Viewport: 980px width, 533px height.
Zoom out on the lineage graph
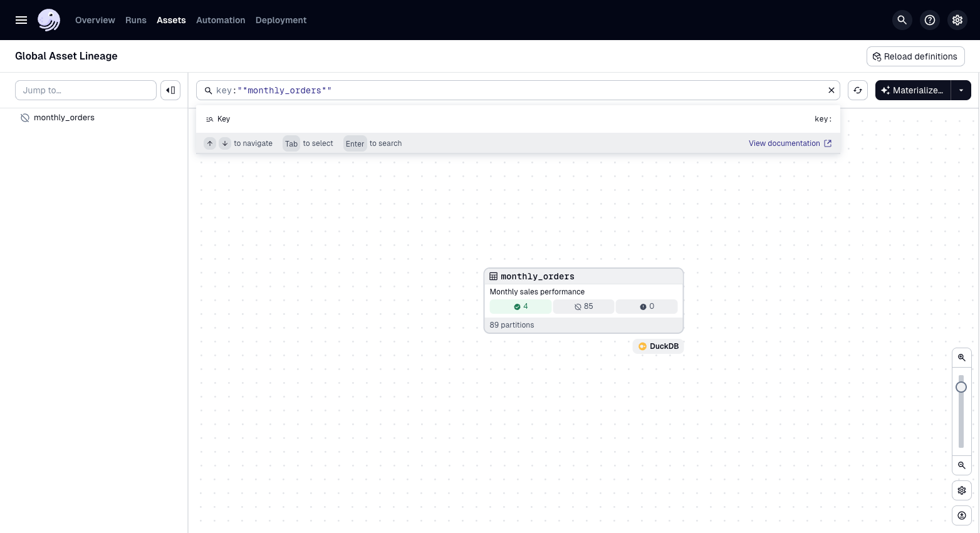(x=961, y=465)
